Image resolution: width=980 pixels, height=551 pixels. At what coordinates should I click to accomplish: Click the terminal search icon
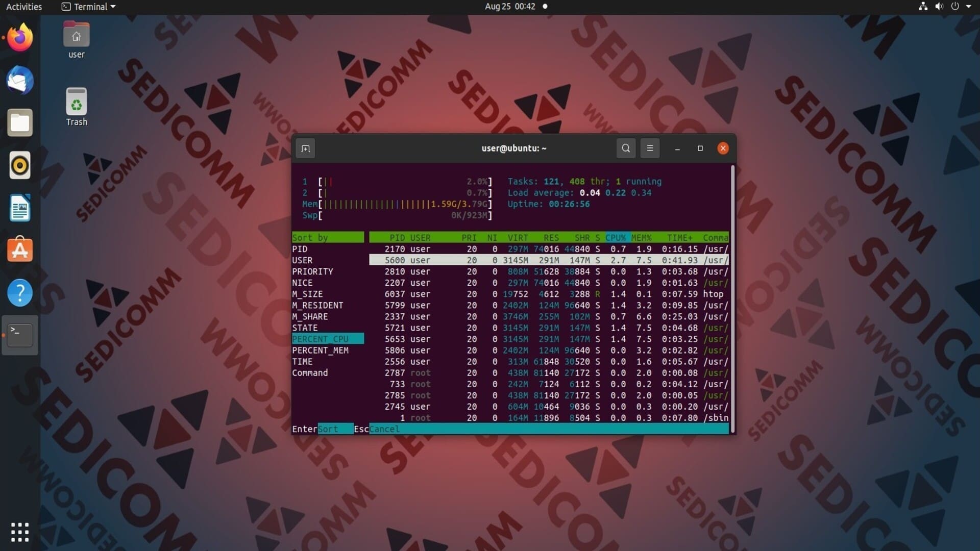(x=626, y=148)
